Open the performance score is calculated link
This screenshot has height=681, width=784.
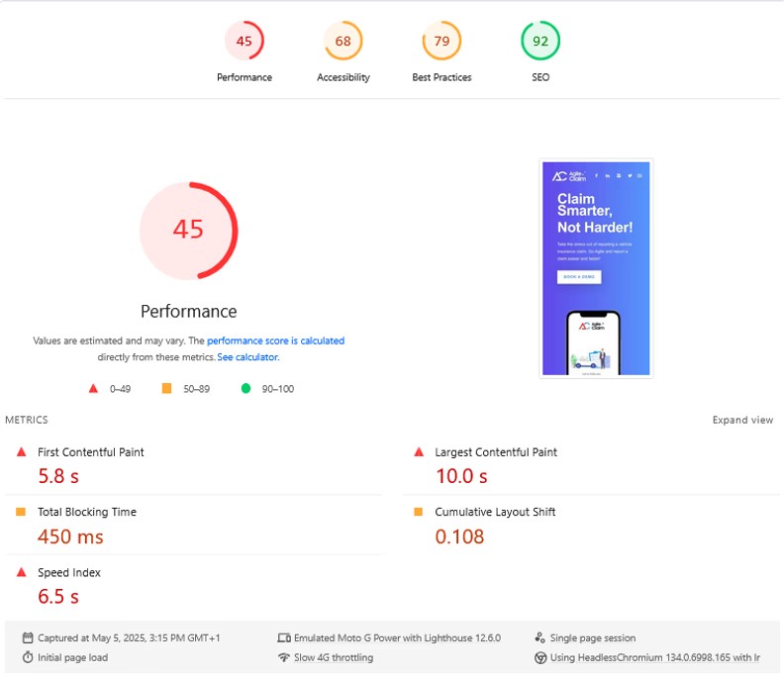pos(275,340)
